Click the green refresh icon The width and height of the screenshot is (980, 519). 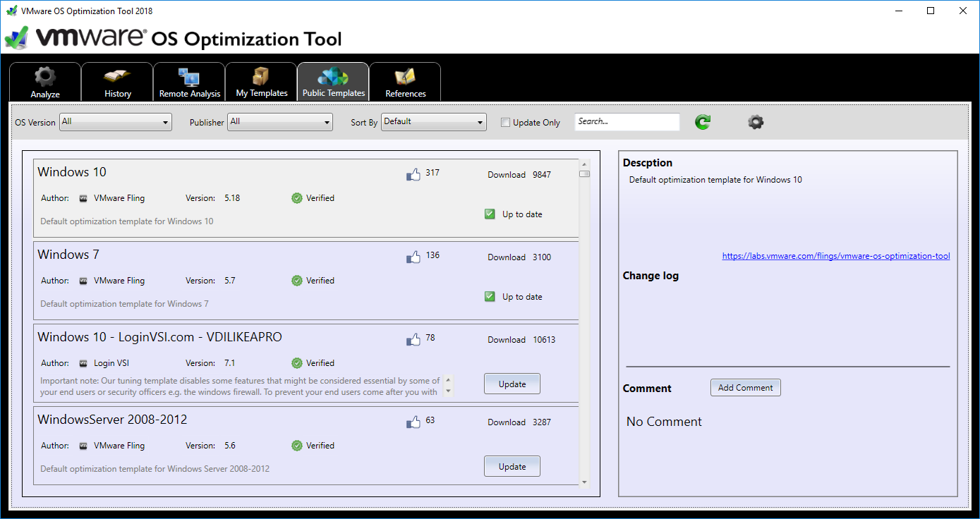click(703, 122)
